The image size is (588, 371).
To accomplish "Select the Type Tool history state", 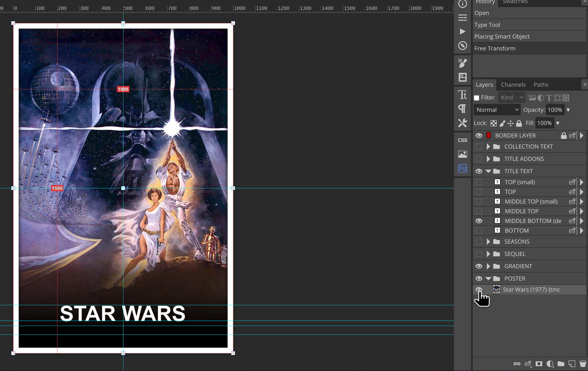I will [x=529, y=25].
